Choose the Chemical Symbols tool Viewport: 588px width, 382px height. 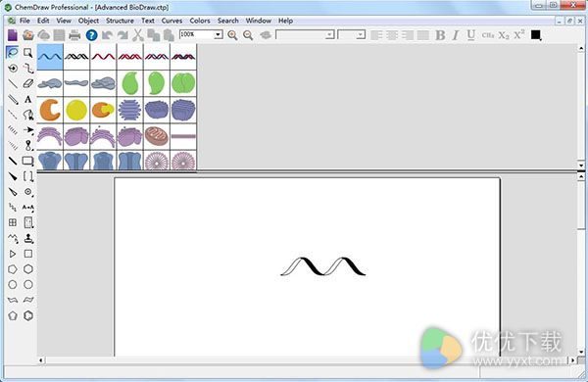(28, 192)
